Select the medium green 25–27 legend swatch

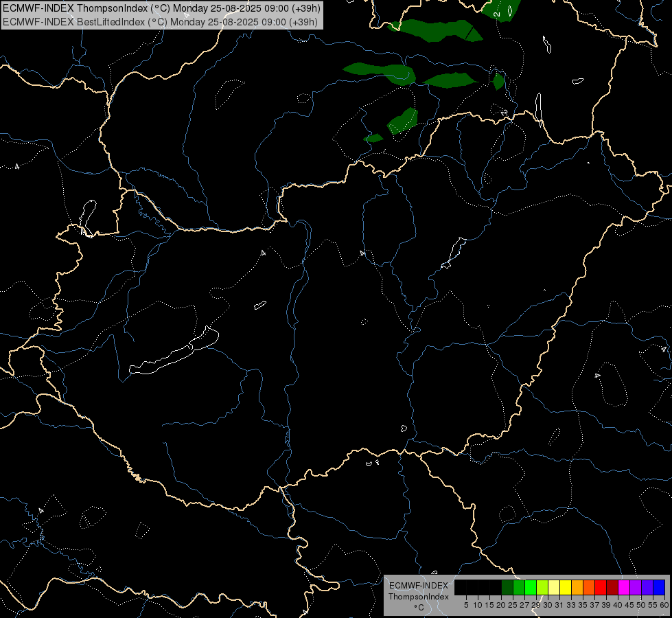tap(519, 587)
